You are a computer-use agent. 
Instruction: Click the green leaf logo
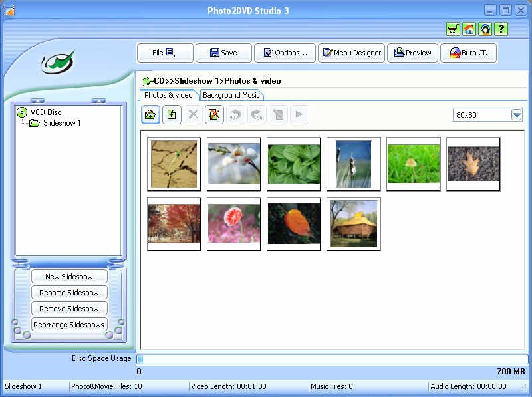(x=59, y=61)
